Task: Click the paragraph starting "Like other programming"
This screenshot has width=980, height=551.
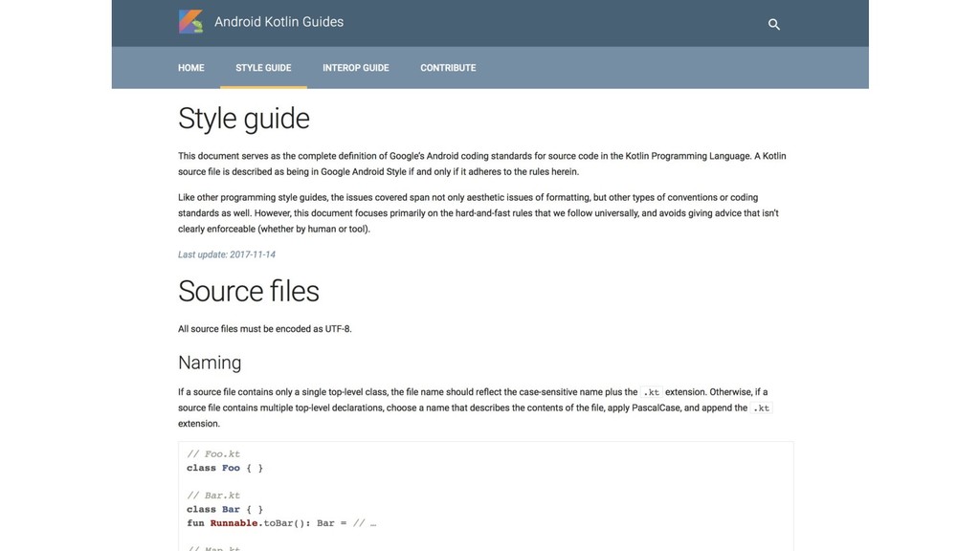Action: (x=479, y=213)
